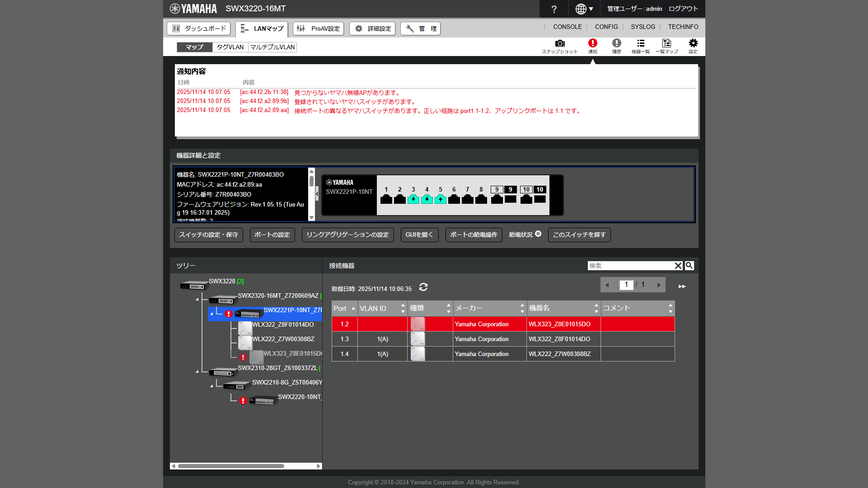Screen dimensions: 868x488
Task: Refresh the connected devices list
Action: 423,287
